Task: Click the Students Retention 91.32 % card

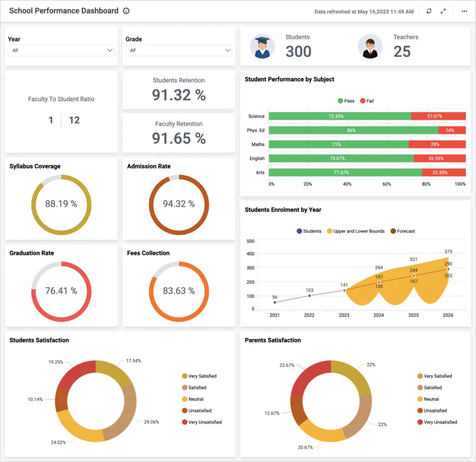Action: pyautogui.click(x=178, y=90)
